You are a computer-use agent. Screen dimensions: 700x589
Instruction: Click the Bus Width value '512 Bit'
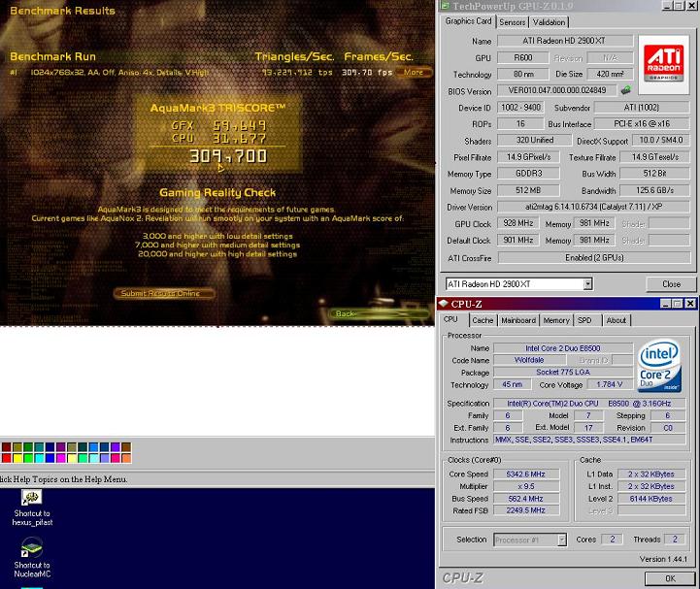[654, 173]
